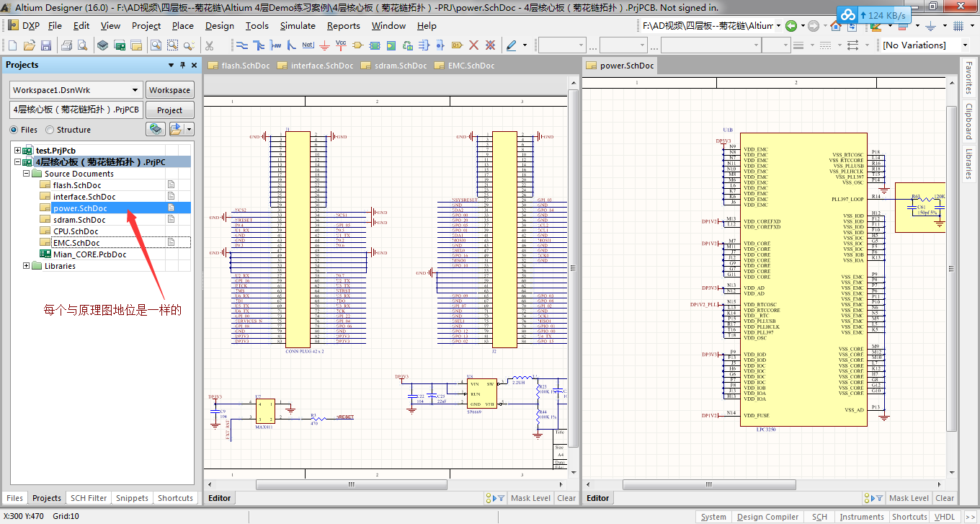Viewport: 980px width, 524px height.
Task: Open the Instruments status panel
Action: pyautogui.click(x=862, y=517)
